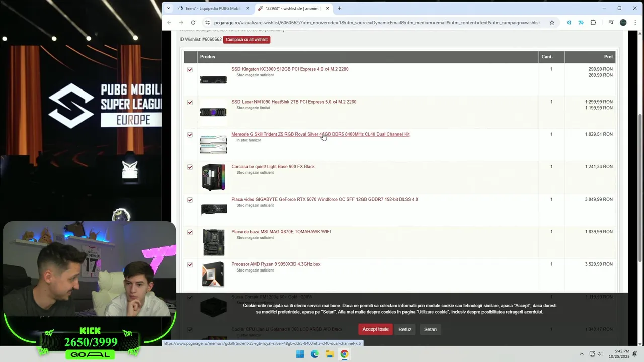This screenshot has height=362, width=644.
Task: Click the page vertical scrollbar
Action: click(x=640, y=189)
